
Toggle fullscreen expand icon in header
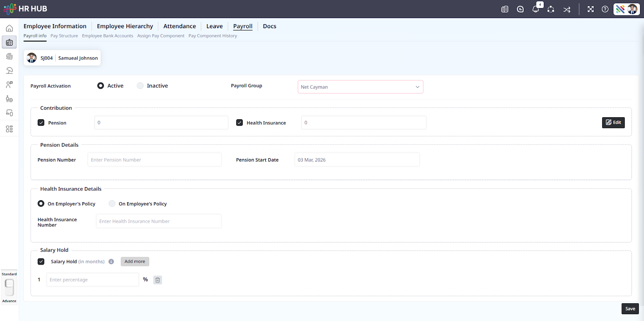590,9
